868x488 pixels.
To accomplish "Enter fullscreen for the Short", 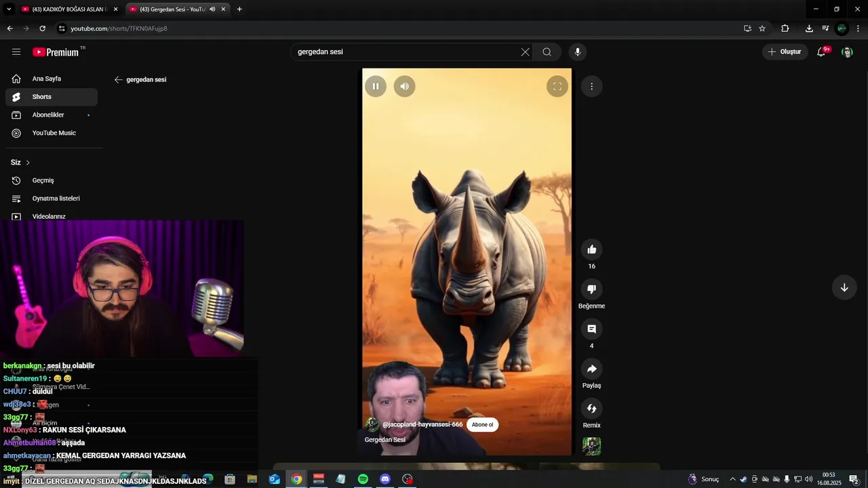I will [557, 86].
